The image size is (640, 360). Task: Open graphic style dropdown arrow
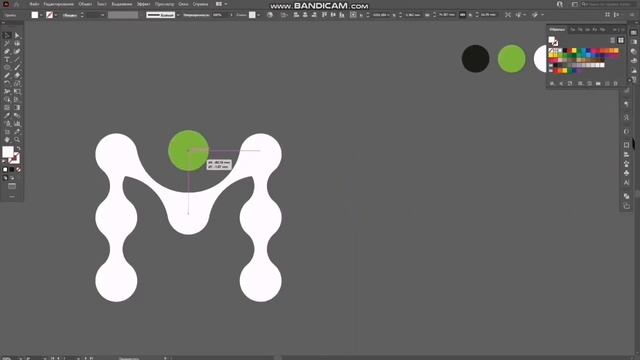coord(258,15)
